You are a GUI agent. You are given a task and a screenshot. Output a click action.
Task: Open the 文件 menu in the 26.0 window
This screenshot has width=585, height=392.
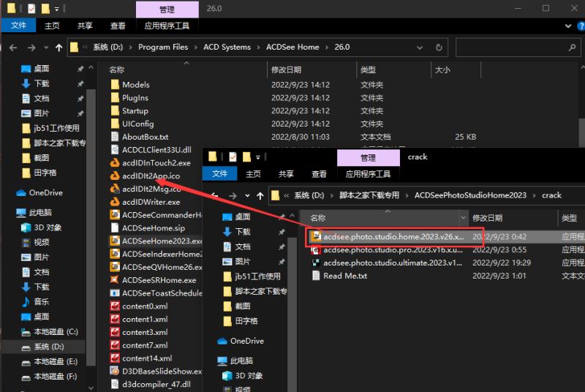click(x=18, y=26)
